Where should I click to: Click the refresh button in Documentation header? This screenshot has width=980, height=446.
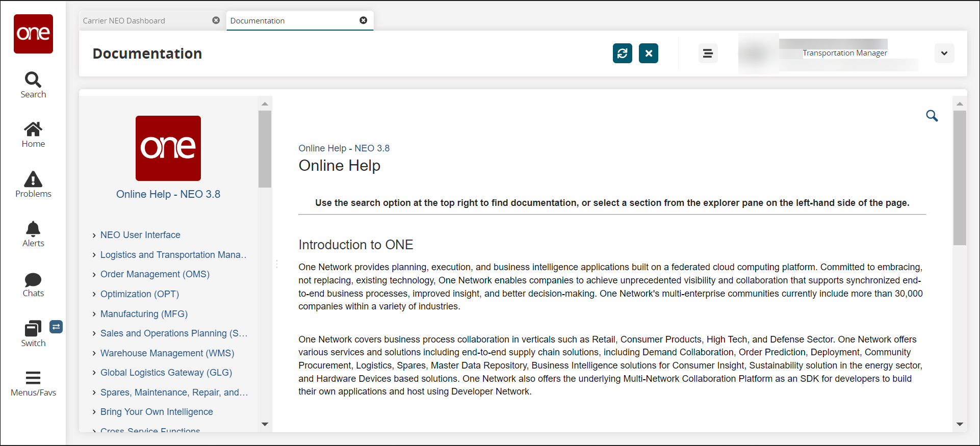pyautogui.click(x=623, y=54)
